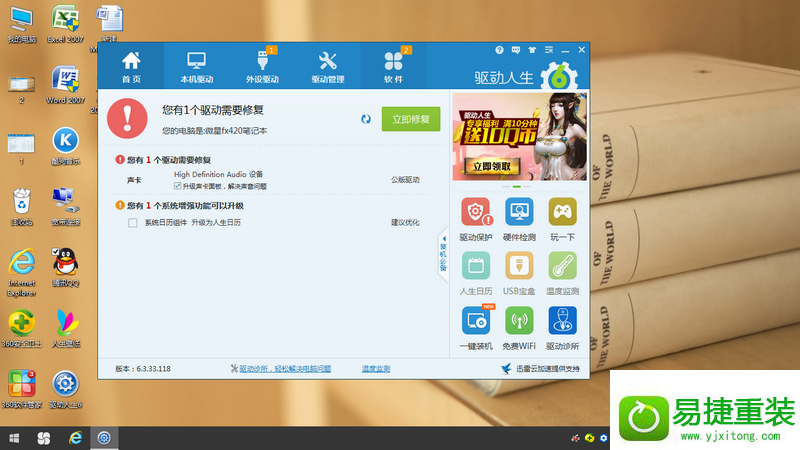800x450 pixels.
Task: Click the 建议优化 label
Action: click(x=405, y=222)
